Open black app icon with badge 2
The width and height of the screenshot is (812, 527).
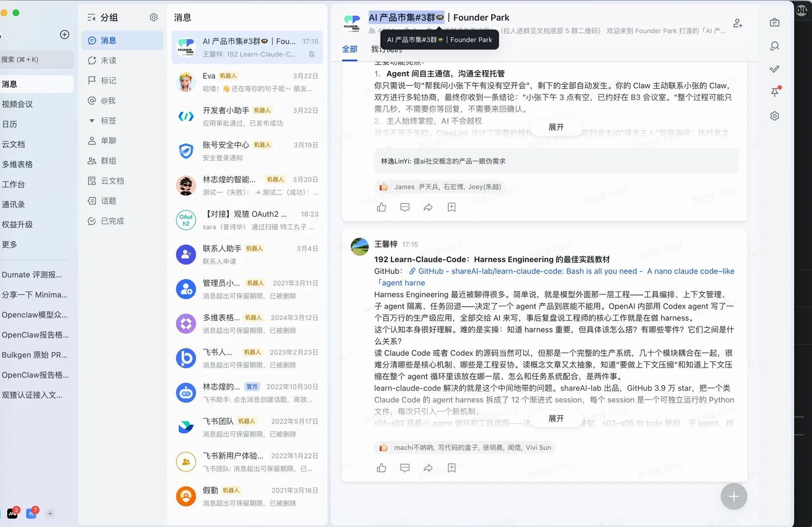(13, 513)
